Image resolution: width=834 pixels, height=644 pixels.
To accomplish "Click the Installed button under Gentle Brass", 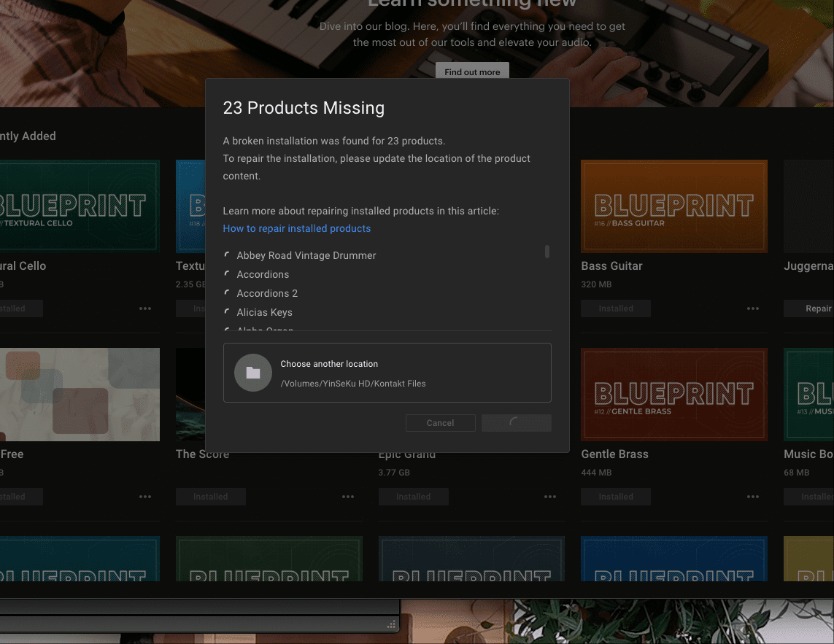I will (616, 497).
